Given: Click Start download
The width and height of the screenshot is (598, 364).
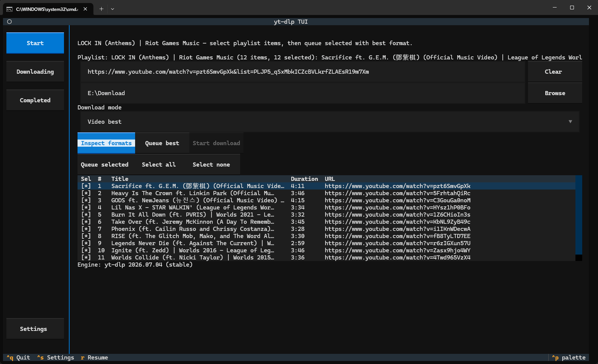Looking at the screenshot, I should click(x=216, y=143).
